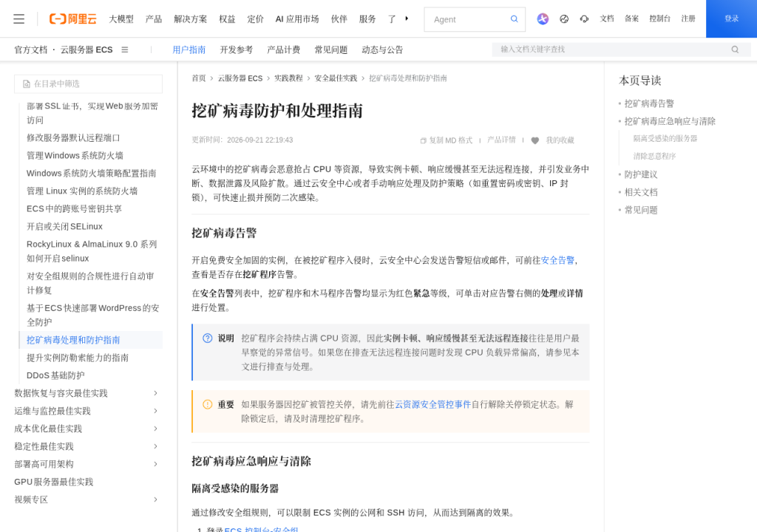The width and height of the screenshot is (757, 532).
Task: Open 修改服务器默认远程端口 in sidebar
Action: click(73, 138)
